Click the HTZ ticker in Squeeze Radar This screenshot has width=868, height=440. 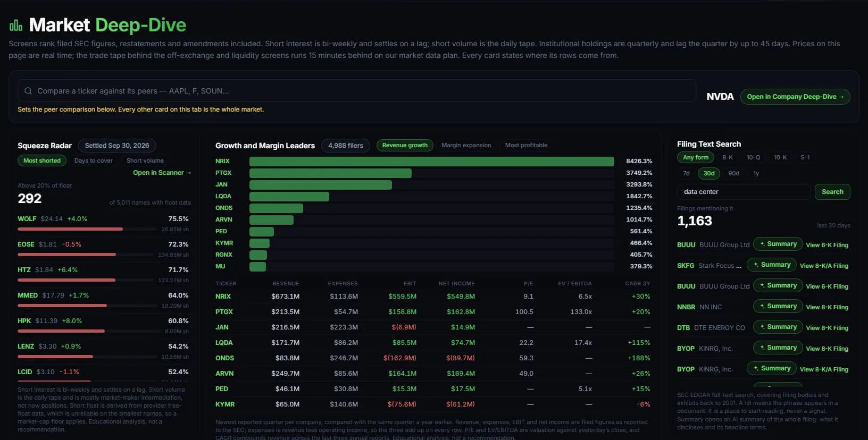coord(24,270)
